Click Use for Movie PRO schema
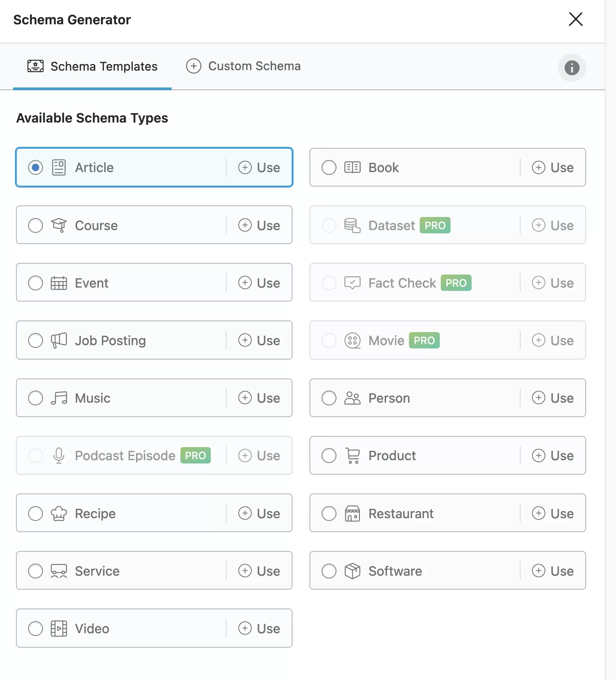The width and height of the screenshot is (616, 680). point(553,340)
